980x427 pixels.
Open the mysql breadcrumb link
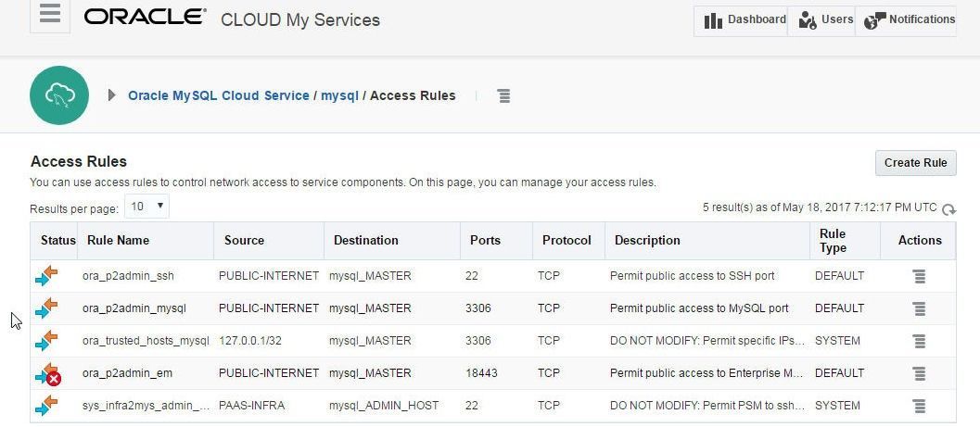pos(339,95)
